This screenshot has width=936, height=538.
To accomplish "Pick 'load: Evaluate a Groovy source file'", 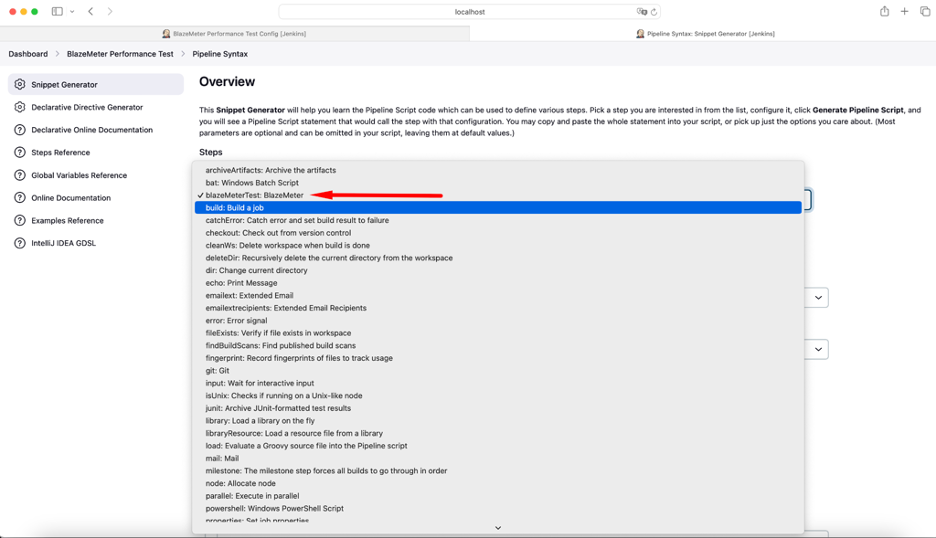I will [498, 446].
